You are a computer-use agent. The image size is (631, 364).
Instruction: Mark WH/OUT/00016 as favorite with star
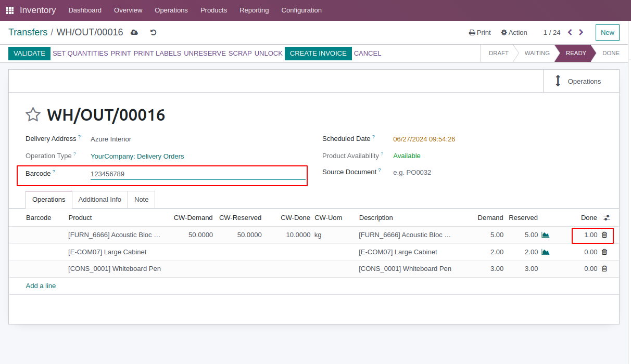point(33,114)
